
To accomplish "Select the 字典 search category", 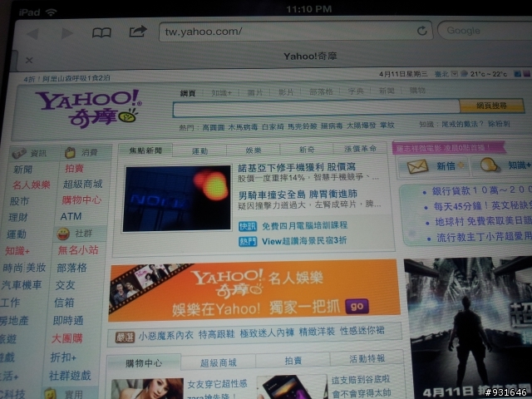I will click(x=356, y=91).
